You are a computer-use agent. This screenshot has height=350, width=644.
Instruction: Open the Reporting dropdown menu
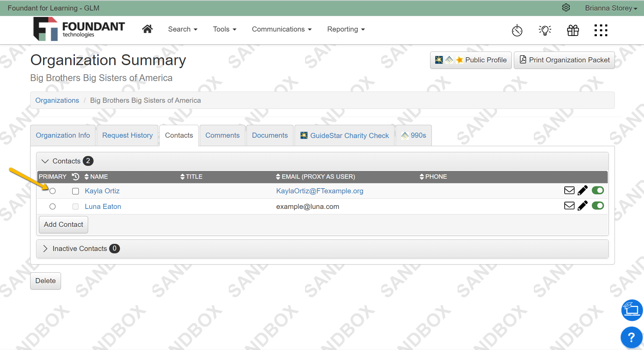coord(345,29)
